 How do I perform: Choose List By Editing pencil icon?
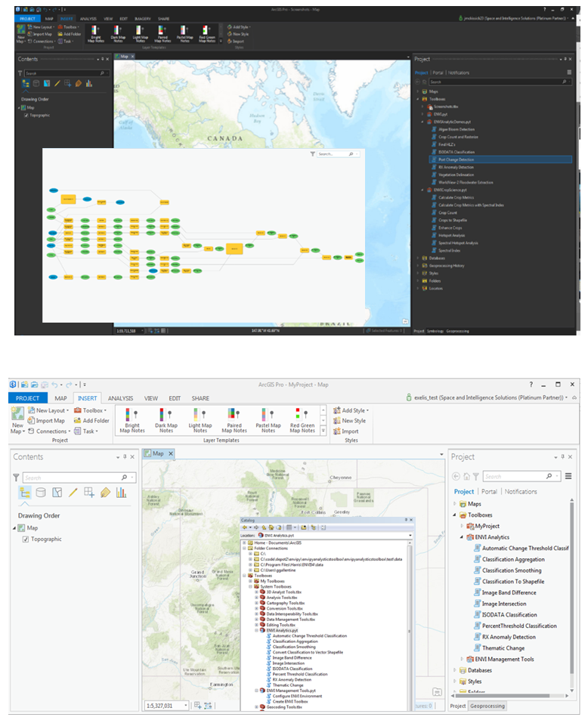[73, 493]
